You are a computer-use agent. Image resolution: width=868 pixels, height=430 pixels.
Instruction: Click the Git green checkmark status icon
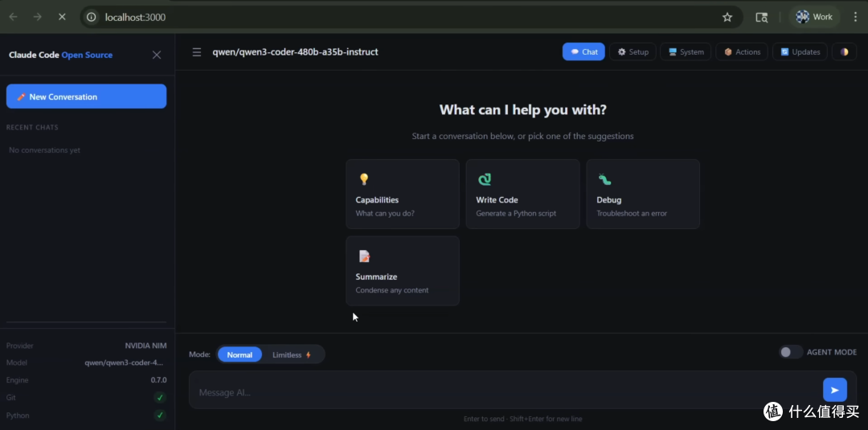coord(160,397)
